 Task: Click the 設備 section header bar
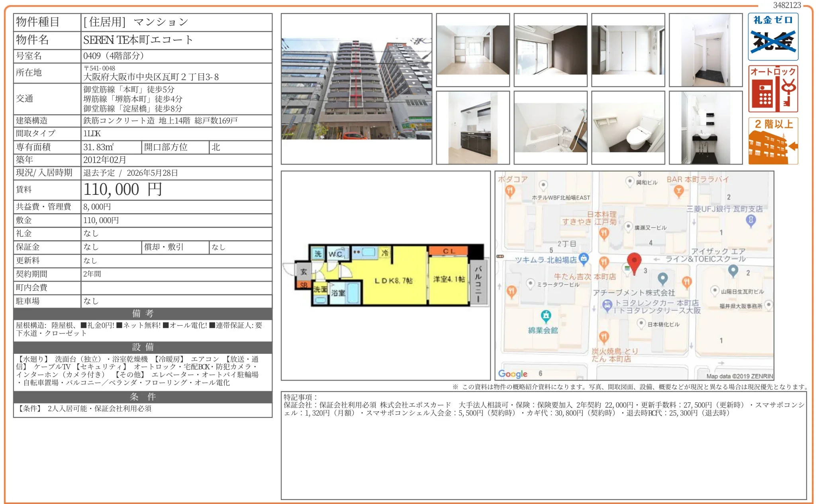[143, 347]
